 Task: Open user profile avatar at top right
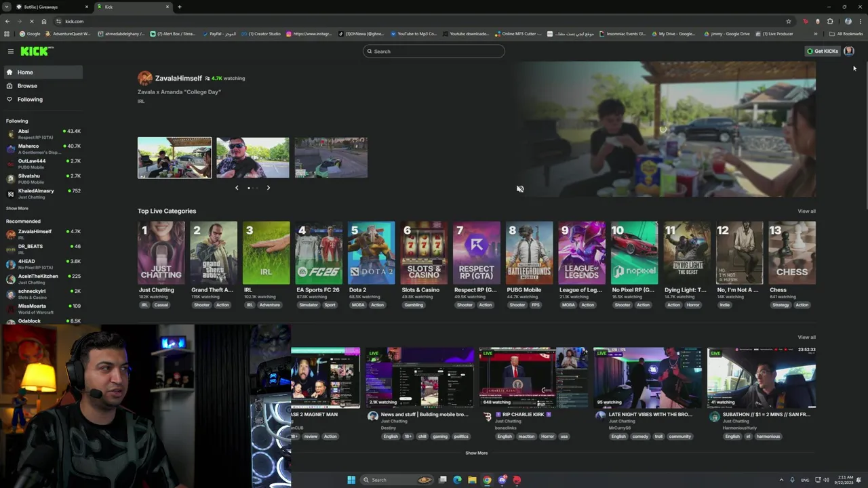pyautogui.click(x=849, y=51)
